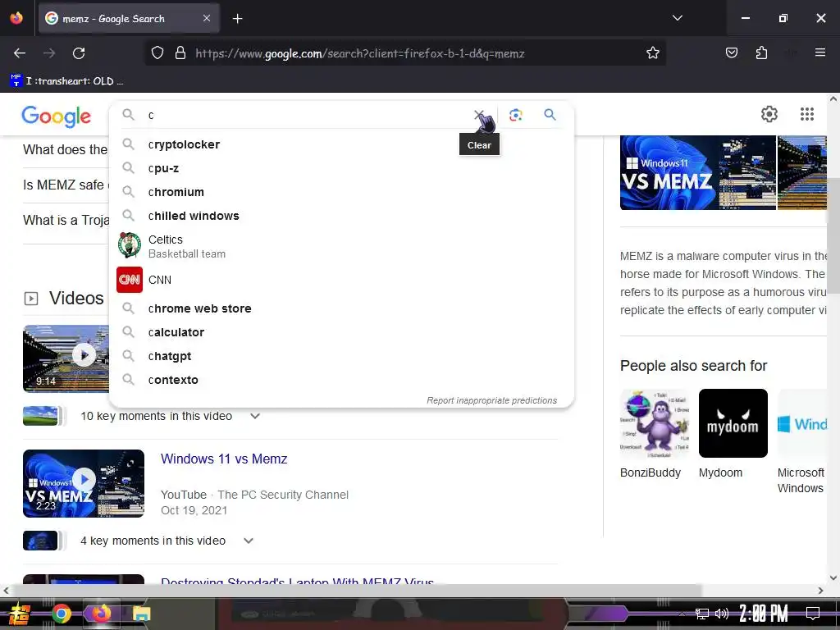
Task: Open Mydoom related search
Action: 733,434
